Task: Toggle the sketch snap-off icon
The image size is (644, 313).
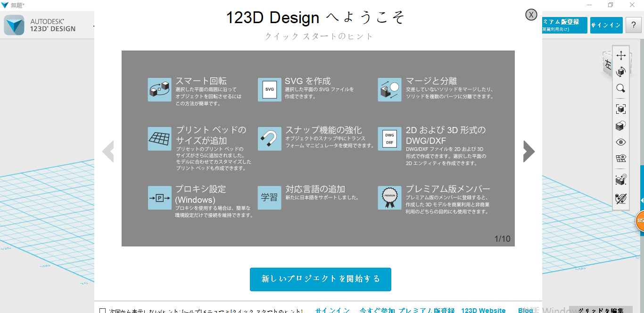Action: point(621,199)
